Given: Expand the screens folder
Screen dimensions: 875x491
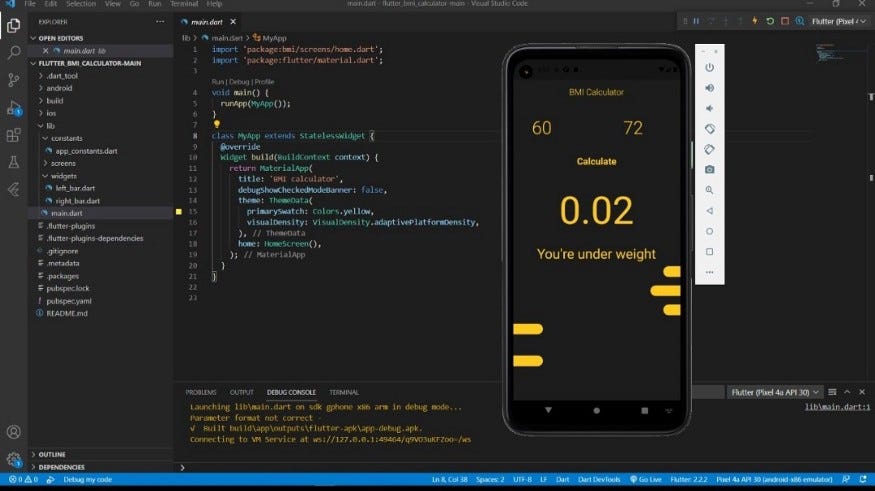Looking at the screenshot, I should pyautogui.click(x=62, y=163).
